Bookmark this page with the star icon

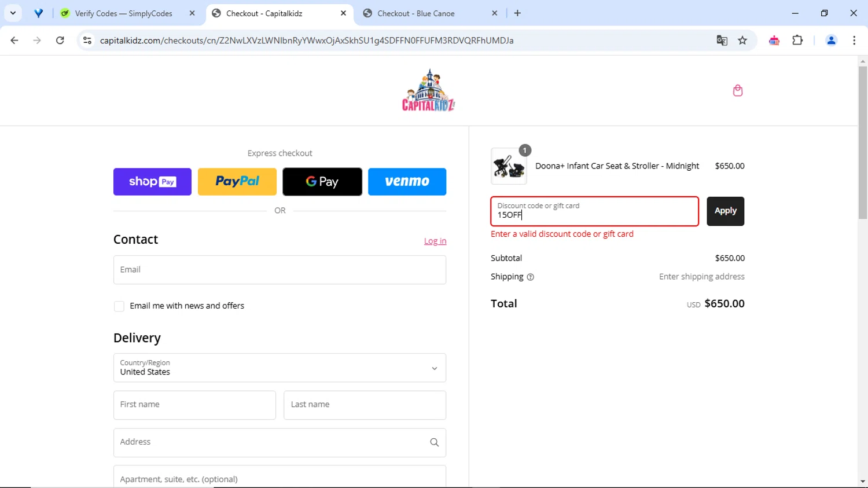pyautogui.click(x=742, y=41)
